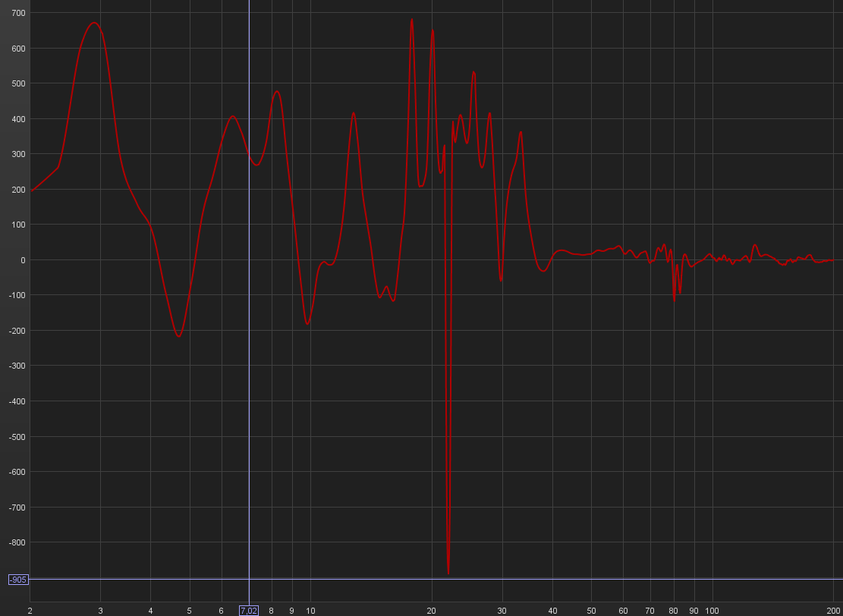Click the 7,02 cursor value label
The image size is (843, 616).
(x=249, y=611)
